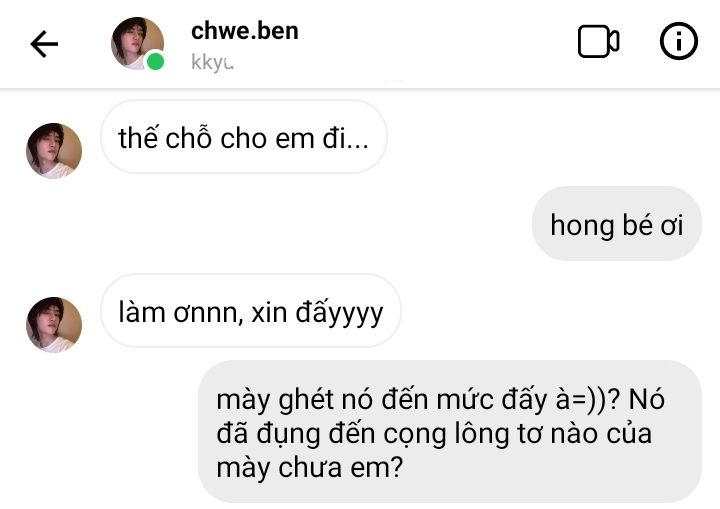This screenshot has height=509, width=720.
Task: Click the gray kkyu subtitle under username
Action: [212, 62]
